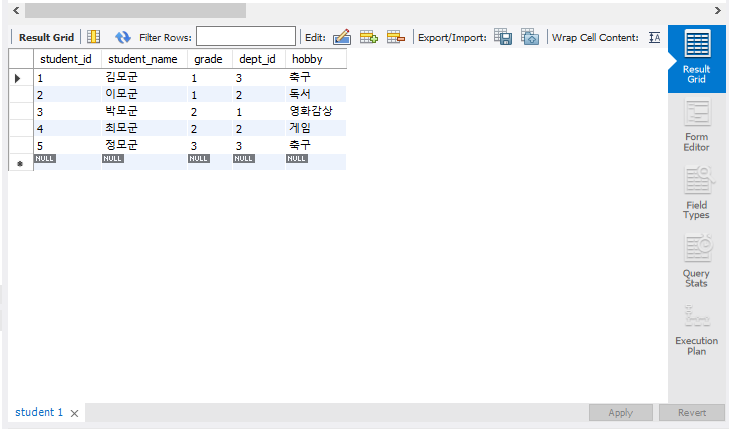Click student_id cell with value 4
Screen dimensions: 729x429
tap(67, 128)
